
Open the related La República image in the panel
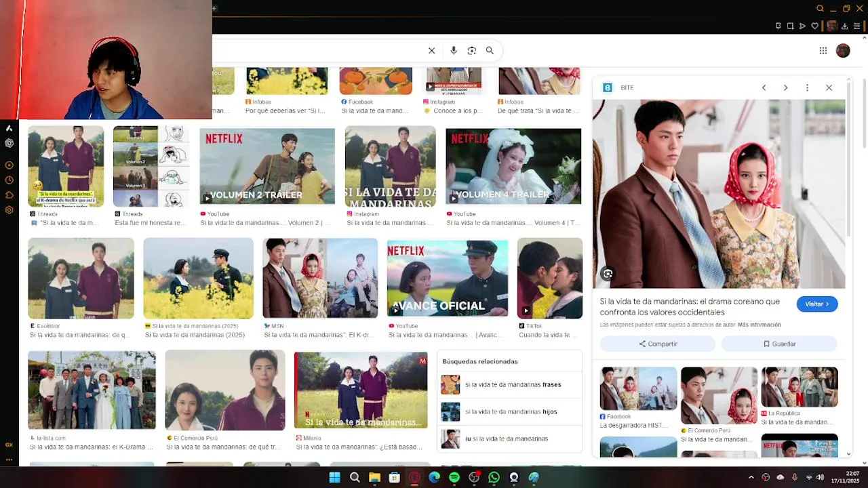(800, 388)
